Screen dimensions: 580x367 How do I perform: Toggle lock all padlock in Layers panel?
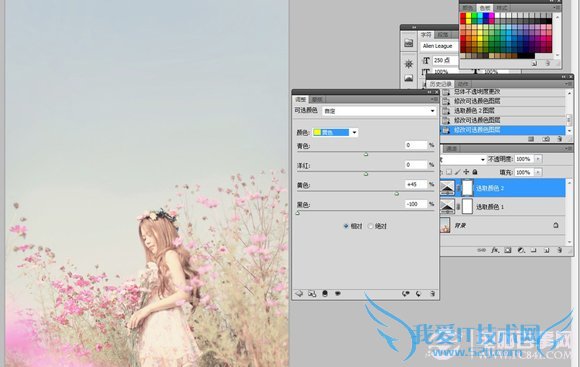click(475, 172)
